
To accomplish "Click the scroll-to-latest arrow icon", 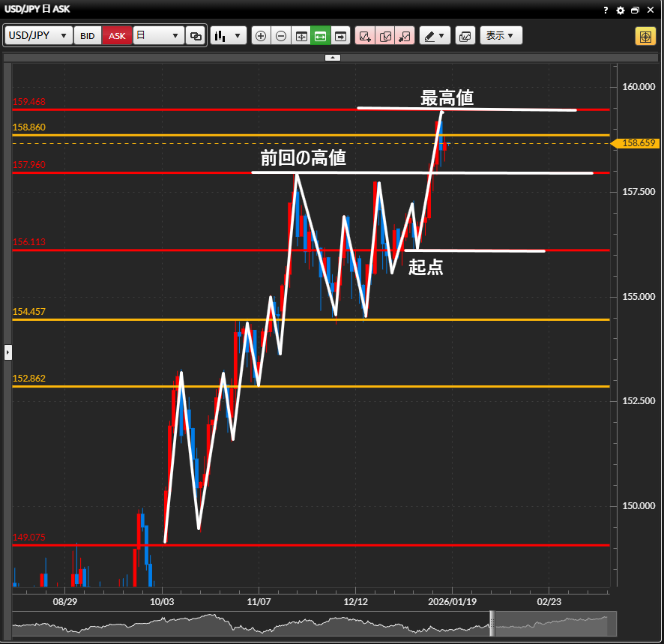I will [341, 36].
